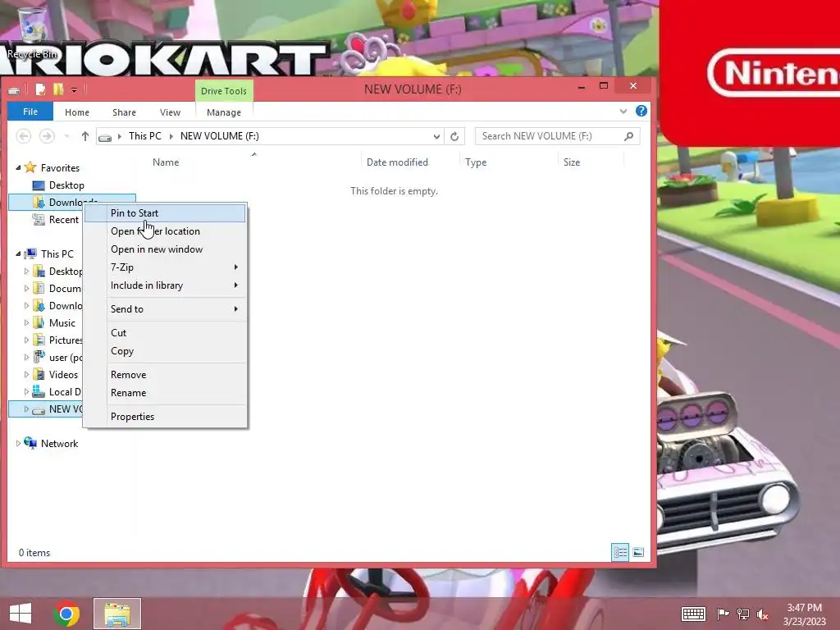
Task: Sort by the Name column header
Action: click(x=166, y=162)
